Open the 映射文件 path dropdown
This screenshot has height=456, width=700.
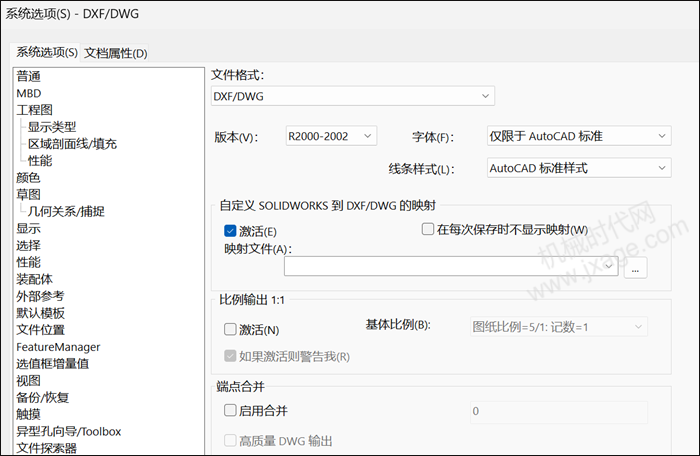(x=451, y=266)
